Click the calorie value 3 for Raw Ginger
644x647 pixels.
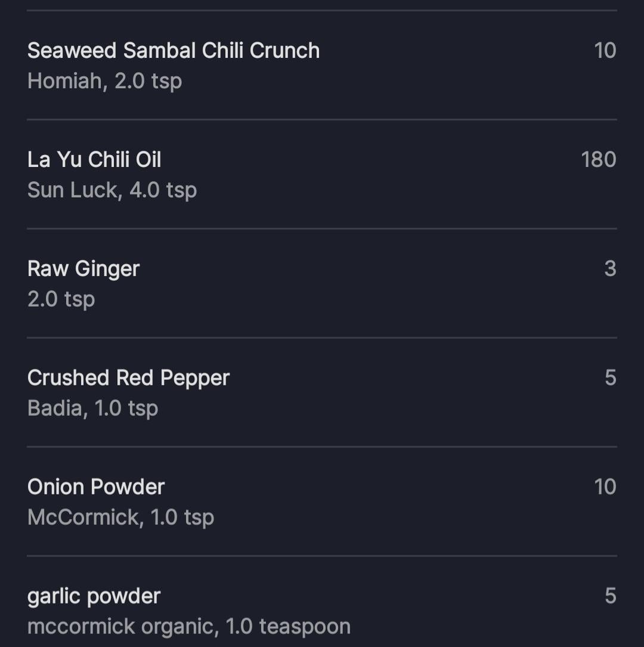(611, 268)
